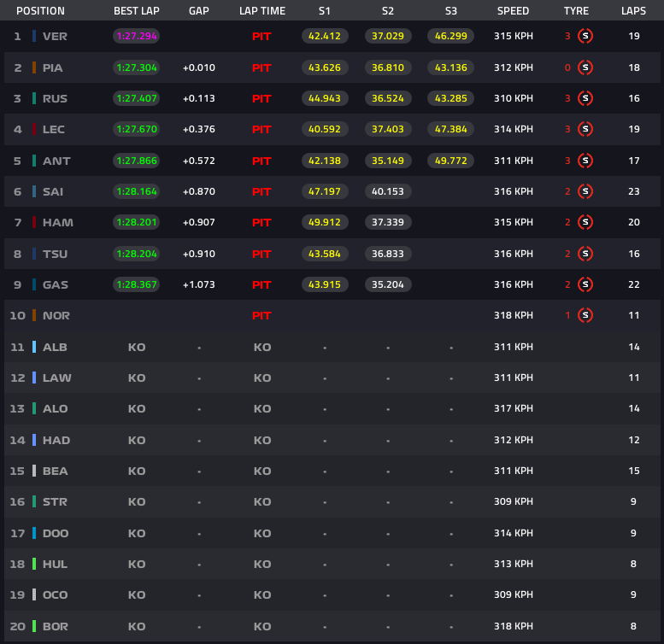Click the soft tyre icon in HAM's row
The width and height of the screenshot is (664, 644).
tap(585, 222)
